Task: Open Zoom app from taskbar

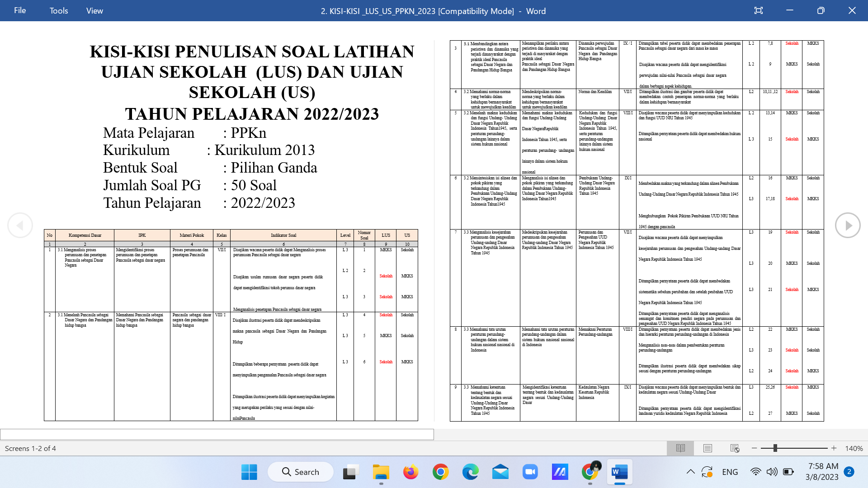Action: click(530, 472)
